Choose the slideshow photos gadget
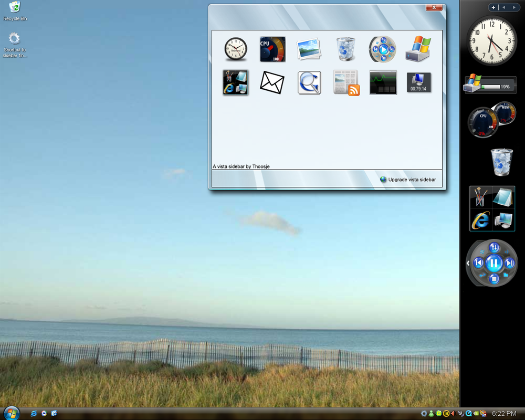Screen dimensions: 525x420 pos(309,49)
